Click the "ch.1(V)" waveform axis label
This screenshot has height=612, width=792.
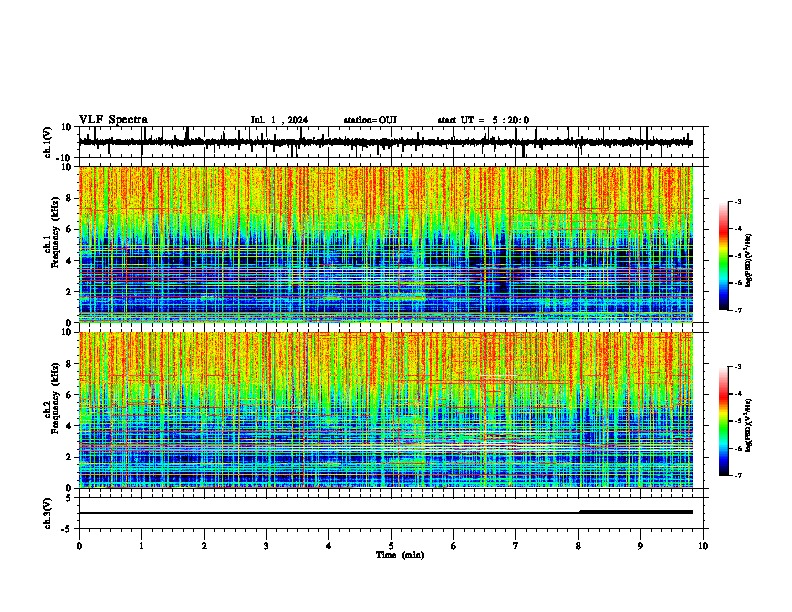coord(48,142)
